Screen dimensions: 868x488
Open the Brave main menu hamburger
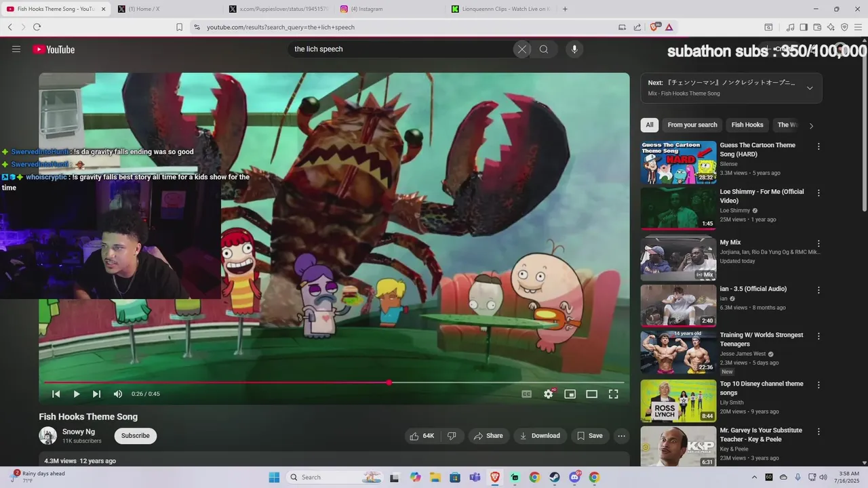coord(858,27)
